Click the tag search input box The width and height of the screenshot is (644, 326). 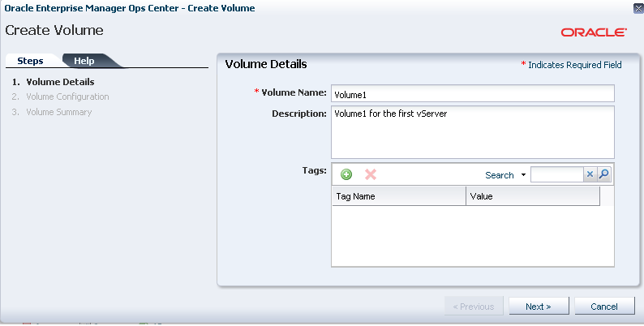(557, 174)
